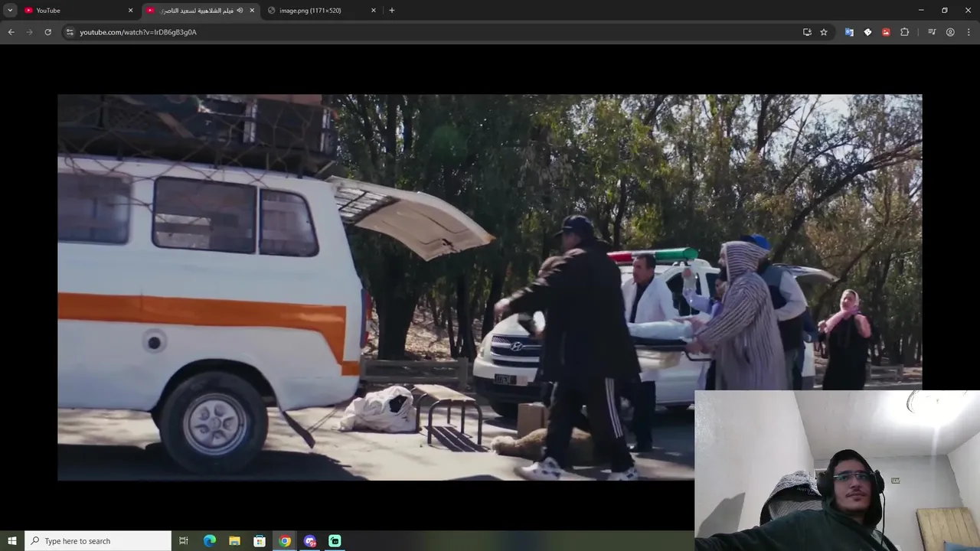Switch to the YouTube tab
980x551 pixels.
click(79, 10)
